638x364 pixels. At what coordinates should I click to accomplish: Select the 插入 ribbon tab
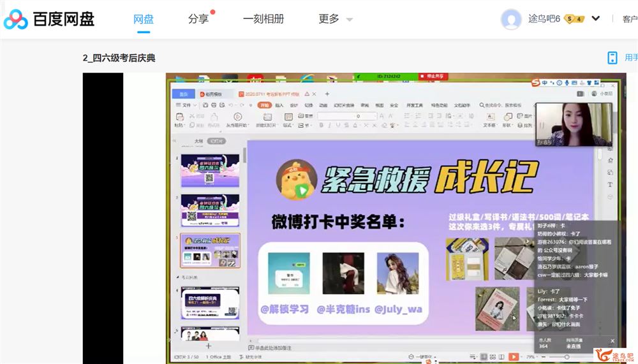[x=279, y=105]
